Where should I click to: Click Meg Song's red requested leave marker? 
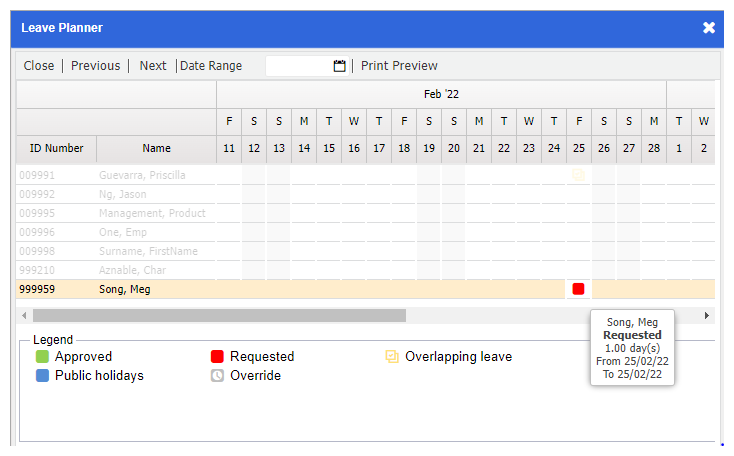click(578, 289)
